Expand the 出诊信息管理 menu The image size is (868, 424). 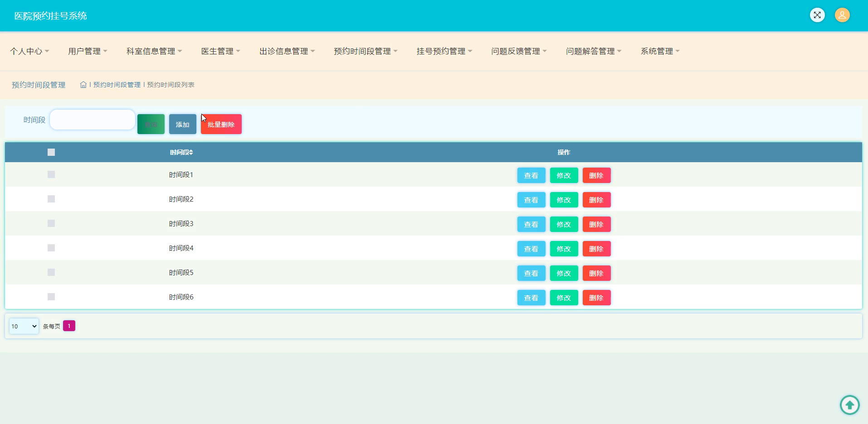(x=287, y=51)
